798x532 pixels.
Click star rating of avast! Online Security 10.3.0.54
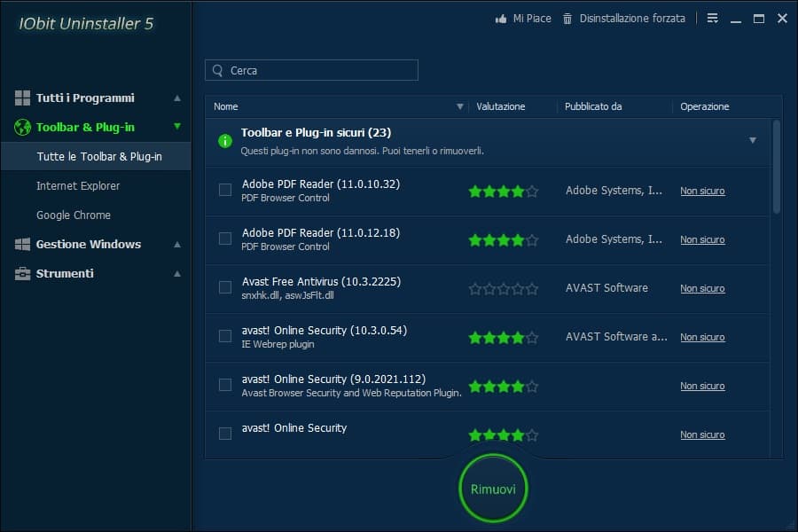(504, 338)
